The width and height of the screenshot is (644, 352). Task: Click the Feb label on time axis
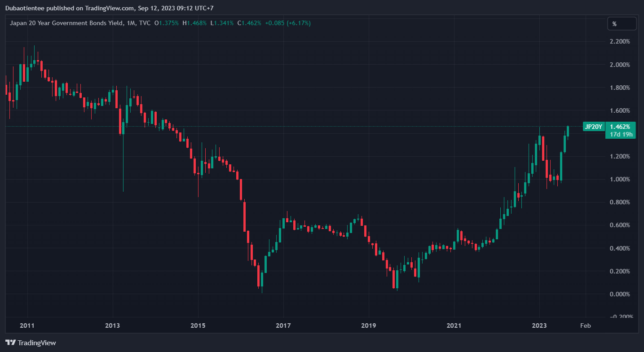586,325
